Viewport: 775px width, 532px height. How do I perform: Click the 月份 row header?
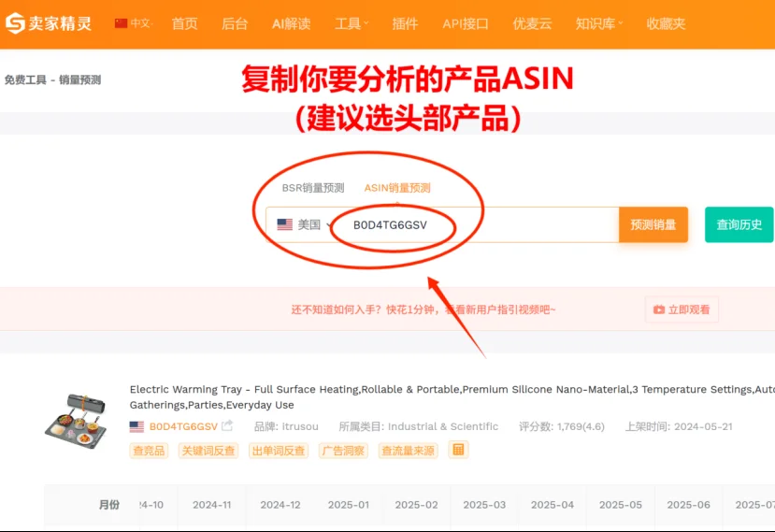109,505
